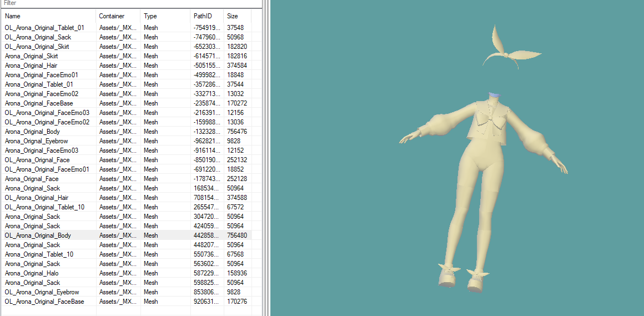Select the OL_Arona_Original_FaceBase row

coord(127,302)
